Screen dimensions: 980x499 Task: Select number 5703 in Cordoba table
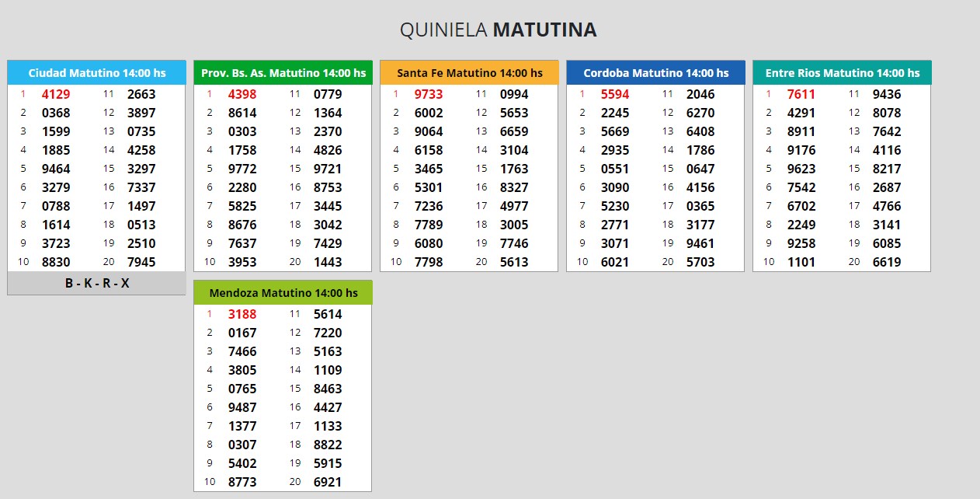tap(700, 262)
